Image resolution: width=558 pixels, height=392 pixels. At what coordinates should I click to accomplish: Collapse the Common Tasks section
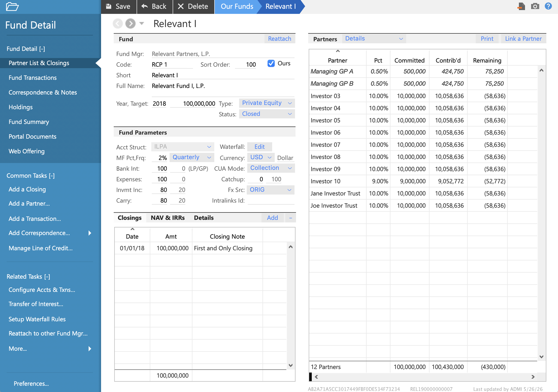(x=30, y=176)
